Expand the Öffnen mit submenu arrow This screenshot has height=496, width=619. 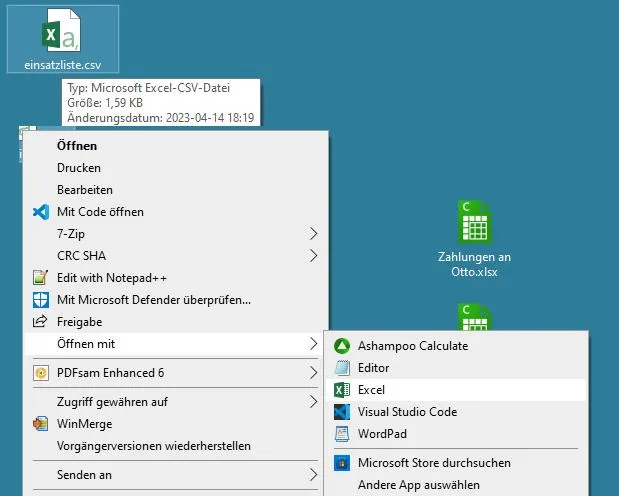point(313,344)
